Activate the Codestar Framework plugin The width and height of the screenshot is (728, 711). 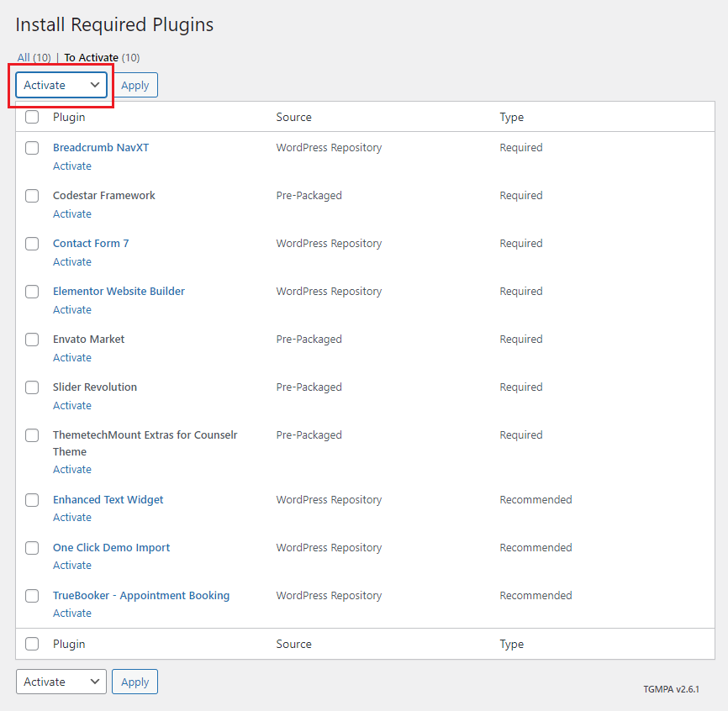[72, 214]
